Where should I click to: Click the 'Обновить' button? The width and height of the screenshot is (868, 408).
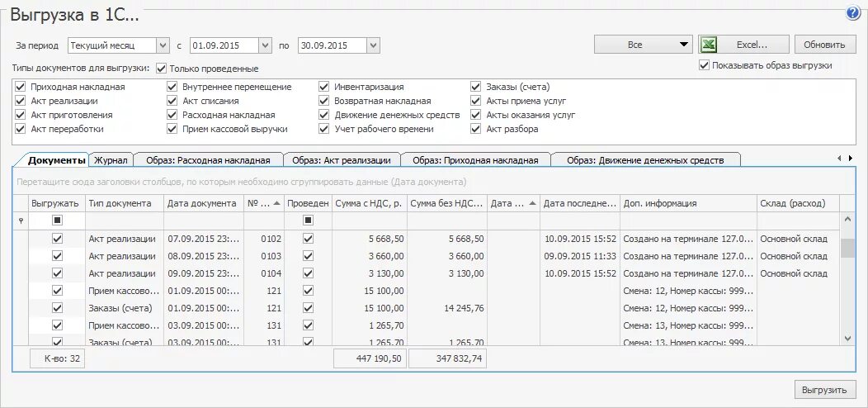825,45
